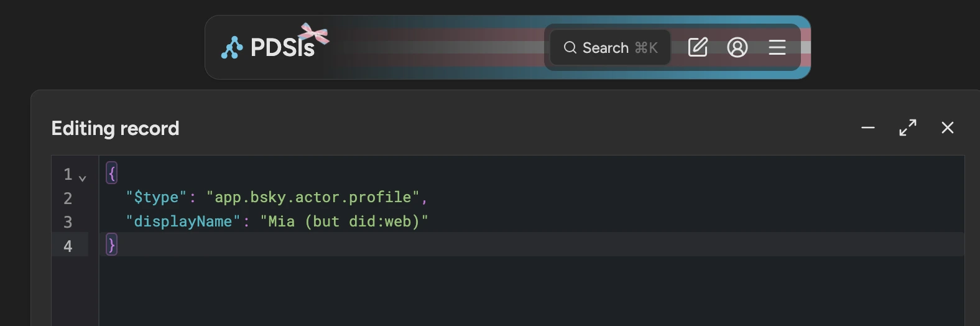Click line number 3 in the gutter
Viewport: 980px width, 326px height.
tap(68, 222)
